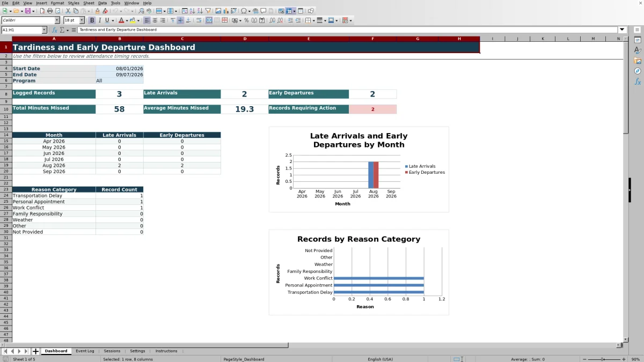Click the formula input line

coord(348,30)
